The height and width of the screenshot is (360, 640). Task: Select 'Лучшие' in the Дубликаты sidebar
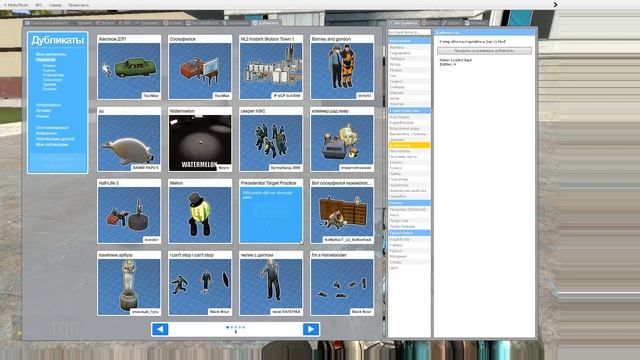pos(43,111)
